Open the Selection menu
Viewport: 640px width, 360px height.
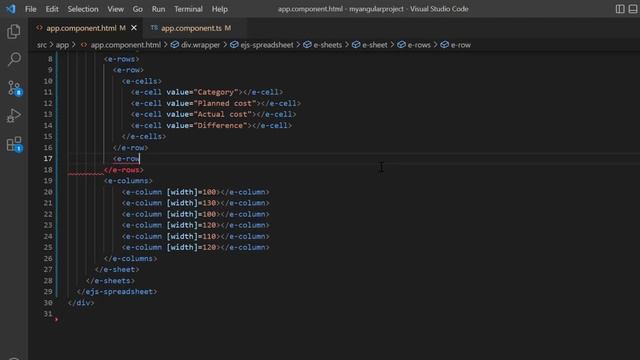[x=83, y=9]
